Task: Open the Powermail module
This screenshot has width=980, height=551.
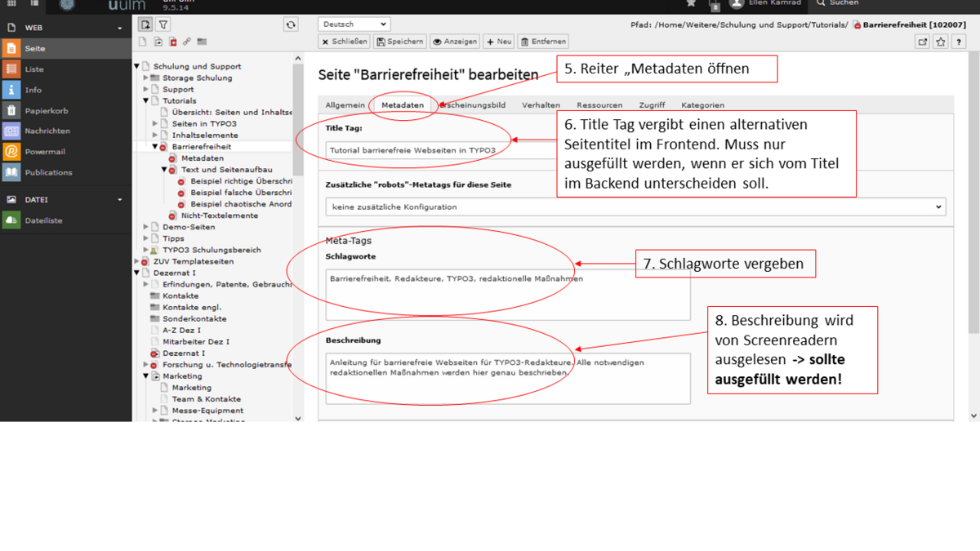Action: pos(65,151)
